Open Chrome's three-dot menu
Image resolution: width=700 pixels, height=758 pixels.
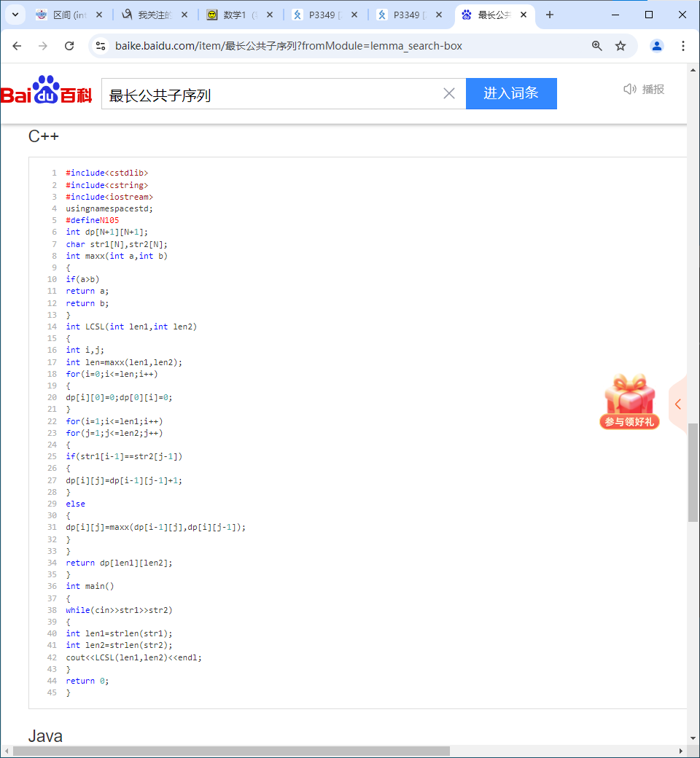(x=683, y=45)
